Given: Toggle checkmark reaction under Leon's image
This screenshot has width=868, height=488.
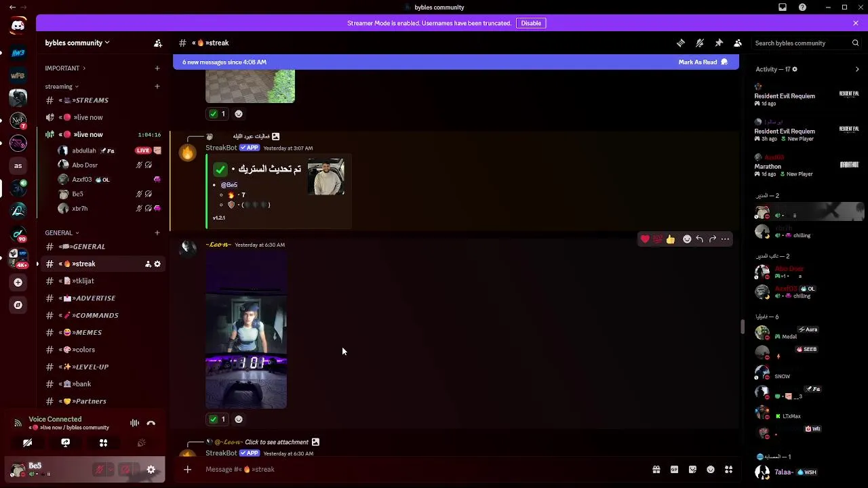Looking at the screenshot, I should (218, 419).
